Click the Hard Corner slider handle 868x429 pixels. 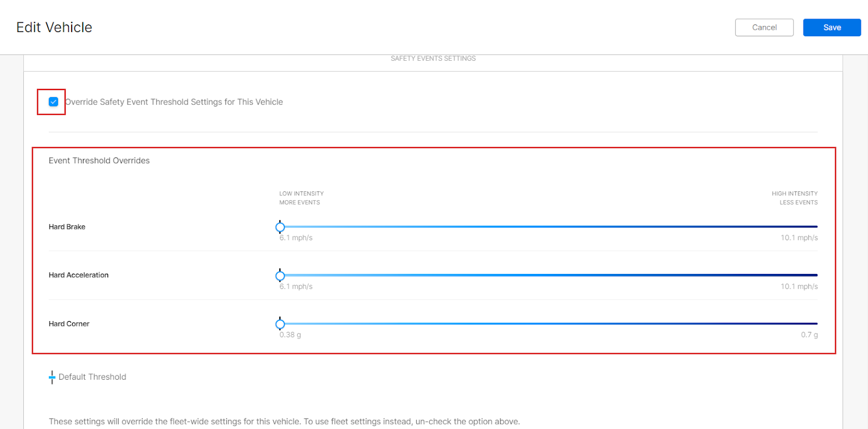(280, 324)
